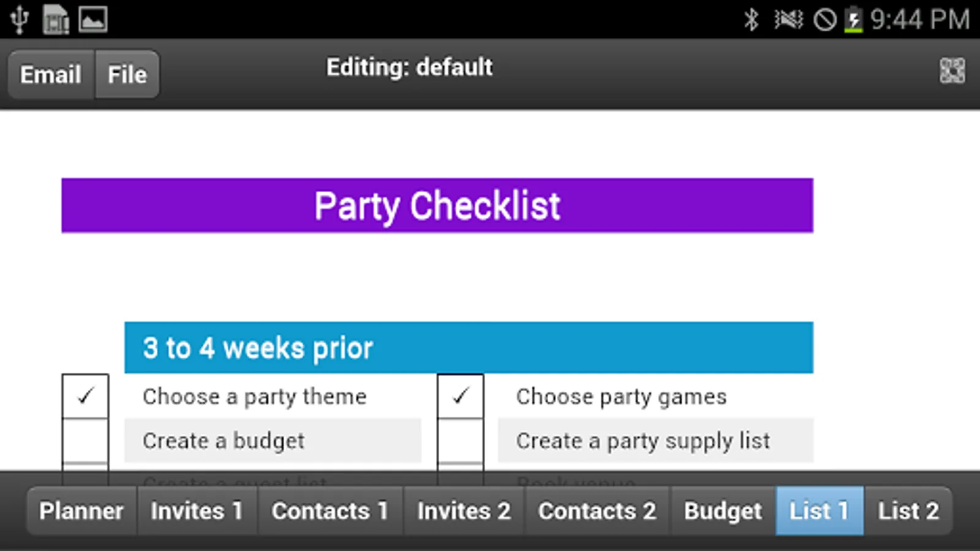
Task: Tap the fullscreen icon in top-right corner
Action: 952,71
